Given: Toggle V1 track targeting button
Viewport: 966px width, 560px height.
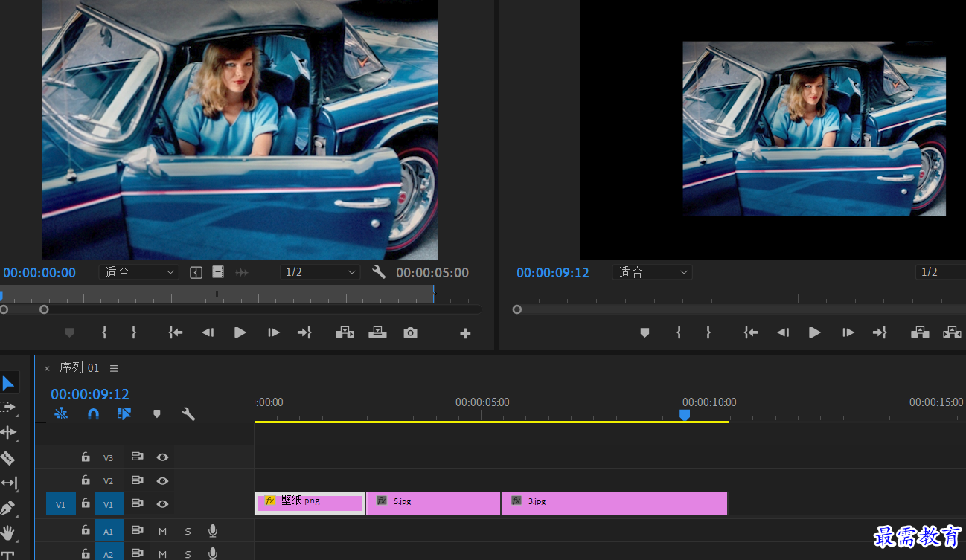Looking at the screenshot, I should (x=109, y=504).
